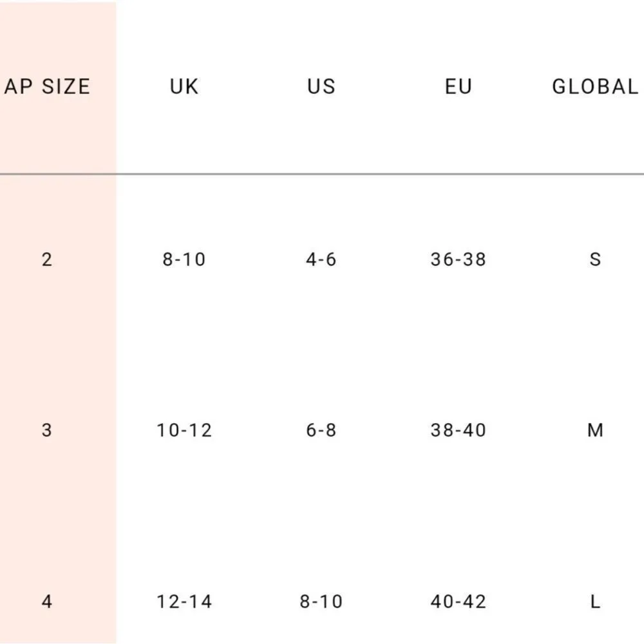Click UK size 10-12 cell

coord(184,430)
